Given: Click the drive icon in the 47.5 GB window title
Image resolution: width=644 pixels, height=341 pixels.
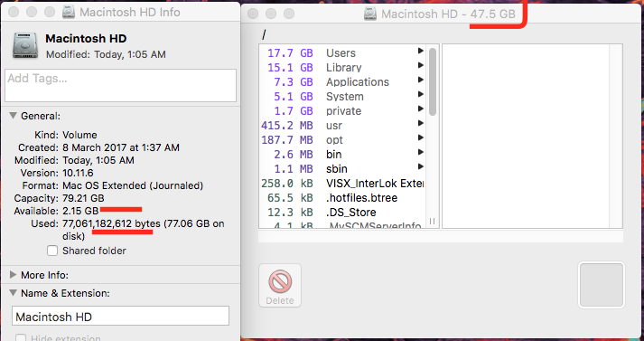Looking at the screenshot, I should pyautogui.click(x=370, y=14).
